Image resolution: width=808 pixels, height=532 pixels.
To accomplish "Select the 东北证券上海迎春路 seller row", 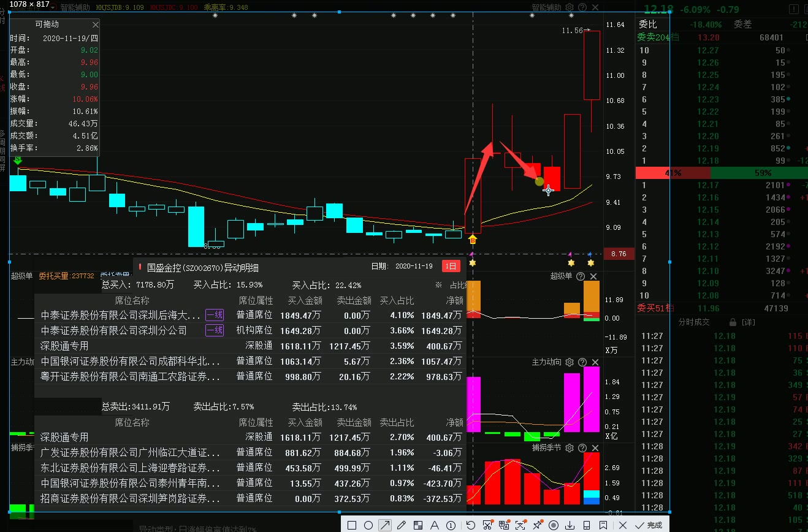I will [250, 468].
